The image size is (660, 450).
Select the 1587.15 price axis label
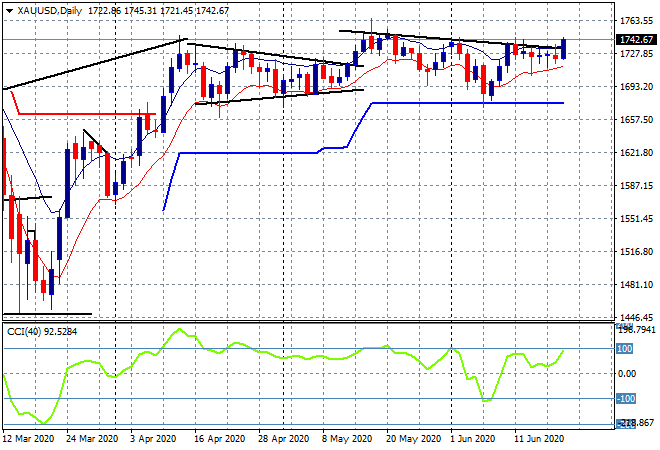coord(636,185)
